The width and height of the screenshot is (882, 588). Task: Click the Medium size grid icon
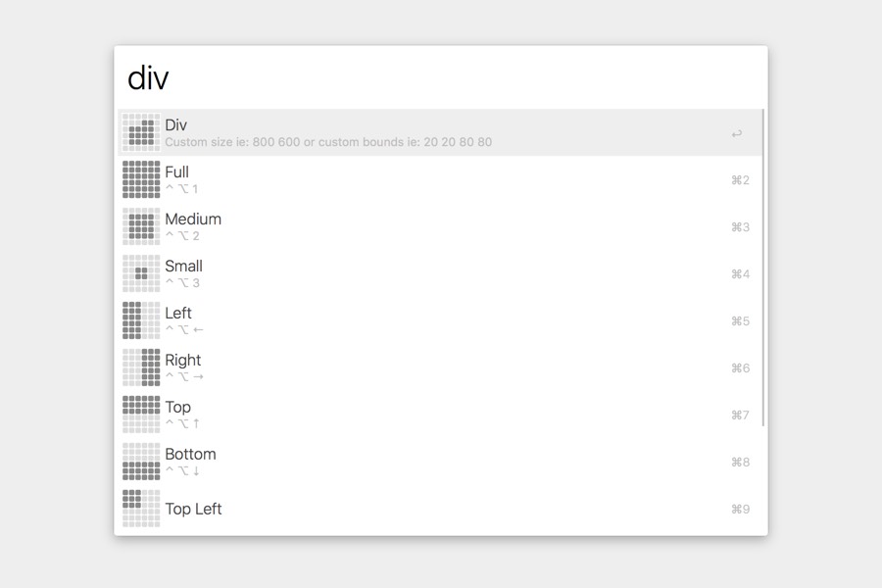point(141,226)
